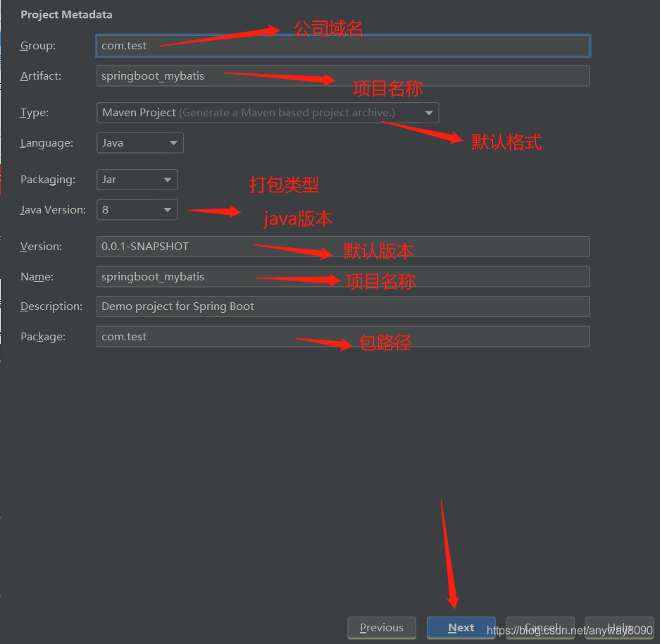Viewport: 660px width, 644px height.
Task: Open the Packaging dropdown set to Jar
Action: [x=136, y=180]
